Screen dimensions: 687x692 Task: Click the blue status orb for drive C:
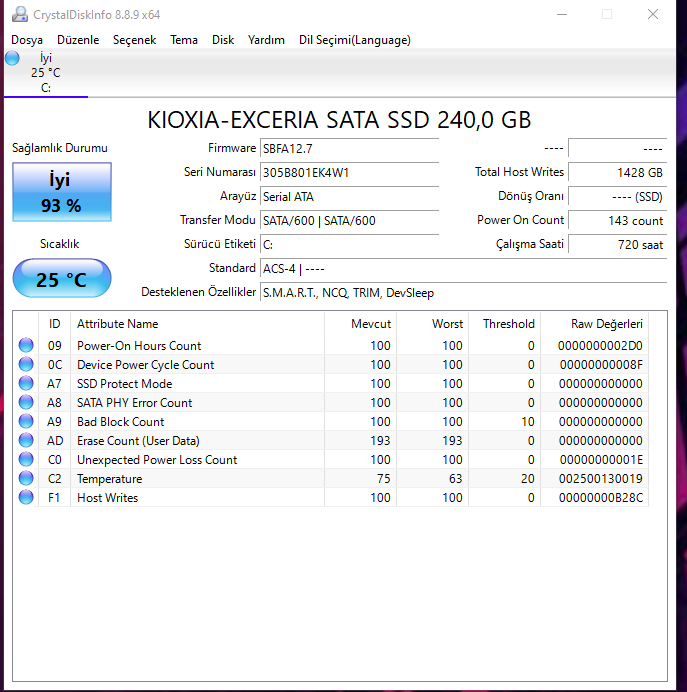[12, 58]
